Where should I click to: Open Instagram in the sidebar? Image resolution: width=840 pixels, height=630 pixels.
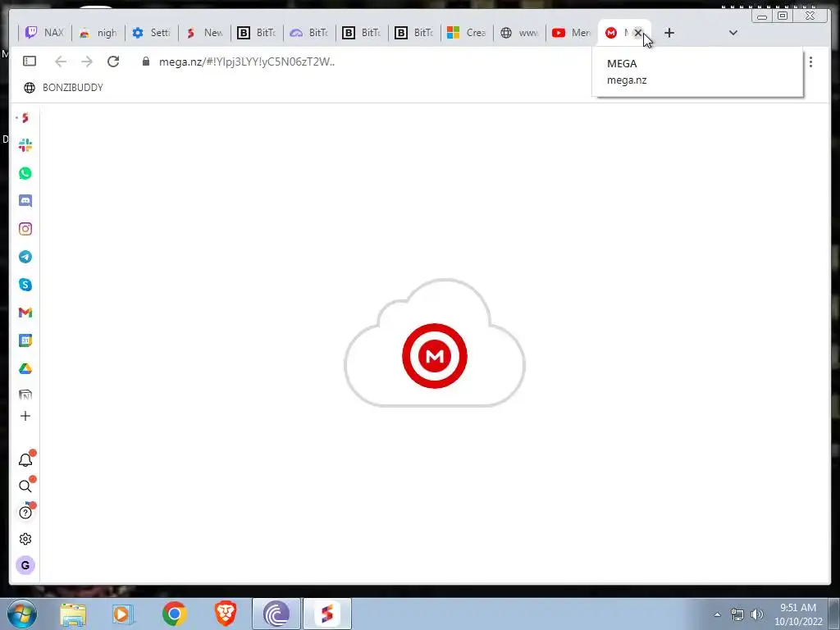[x=25, y=229]
